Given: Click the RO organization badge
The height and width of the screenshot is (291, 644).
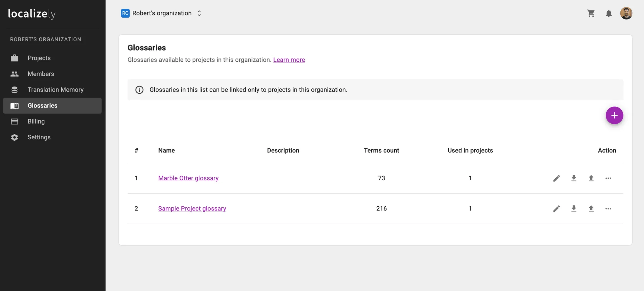Looking at the screenshot, I should (x=125, y=13).
